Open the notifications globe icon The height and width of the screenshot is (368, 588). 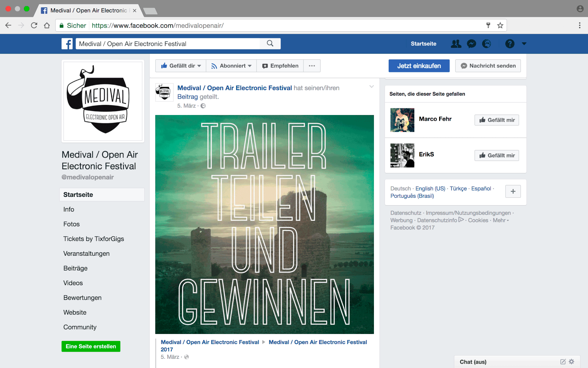click(x=487, y=44)
